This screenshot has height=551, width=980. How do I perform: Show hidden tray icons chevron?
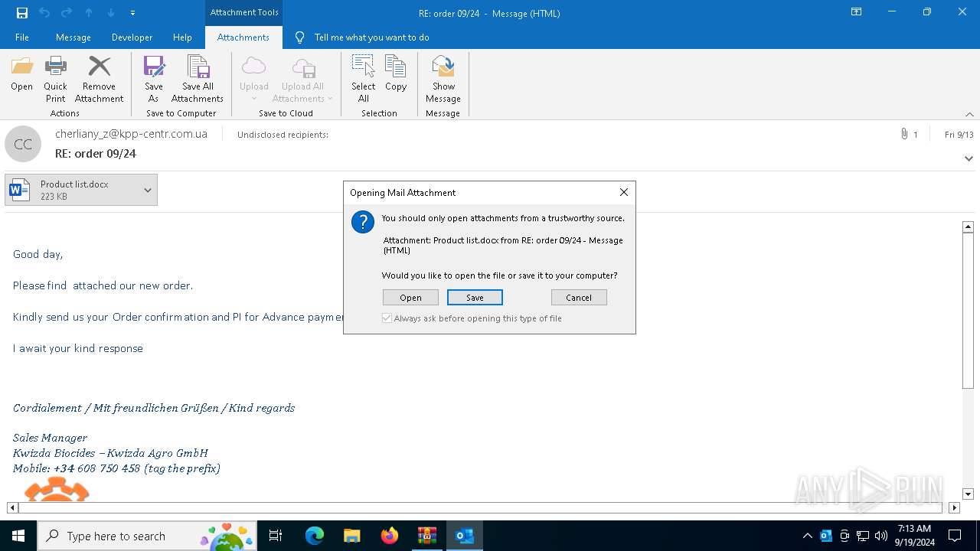click(x=807, y=536)
